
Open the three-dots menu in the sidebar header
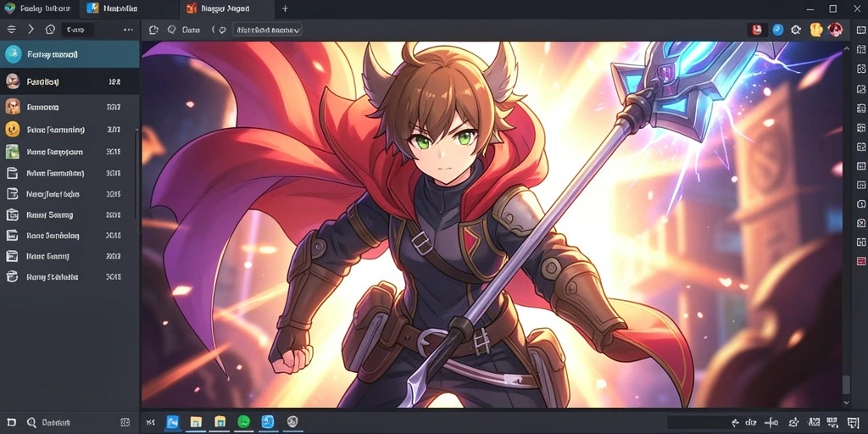128,30
